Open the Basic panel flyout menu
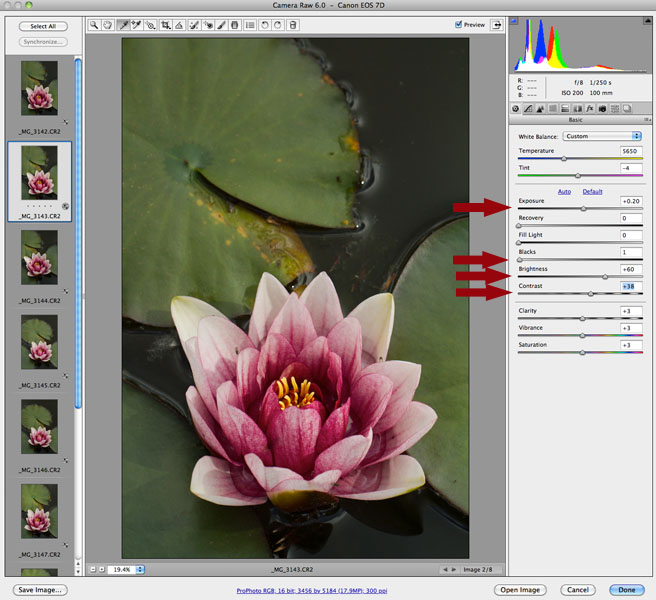This screenshot has height=600, width=656. pos(647,120)
